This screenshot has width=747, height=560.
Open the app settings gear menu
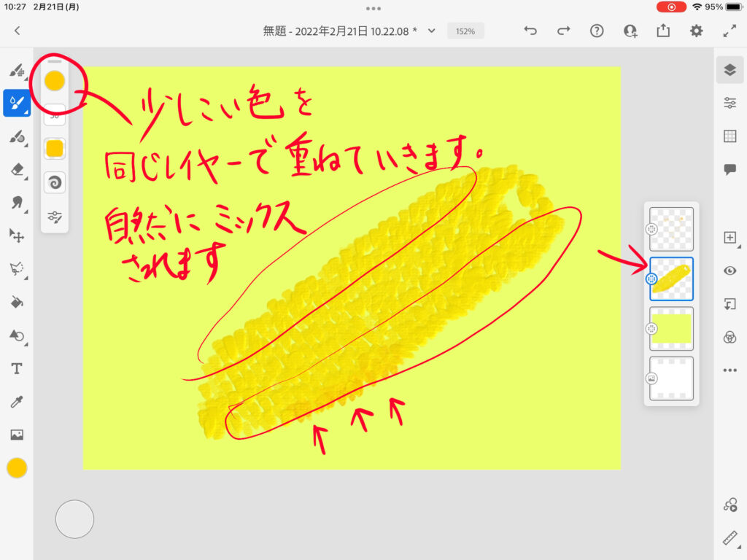(697, 31)
